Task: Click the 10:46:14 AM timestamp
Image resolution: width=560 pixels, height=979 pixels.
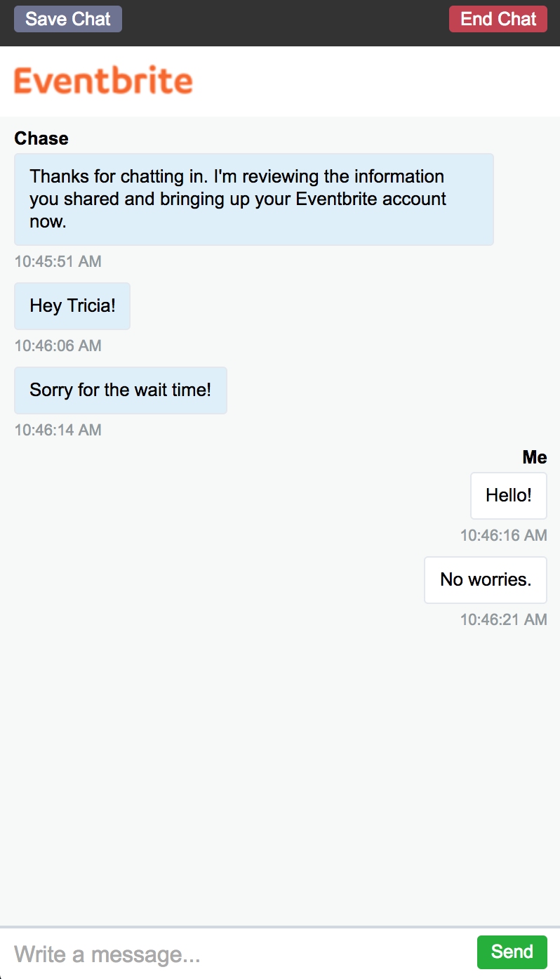Action: click(x=58, y=431)
